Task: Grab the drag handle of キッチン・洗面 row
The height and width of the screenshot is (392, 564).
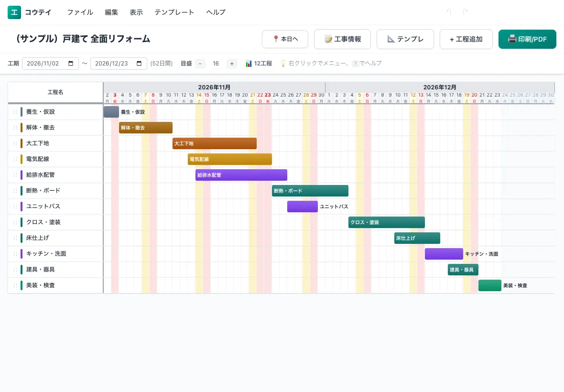Action: (x=15, y=254)
